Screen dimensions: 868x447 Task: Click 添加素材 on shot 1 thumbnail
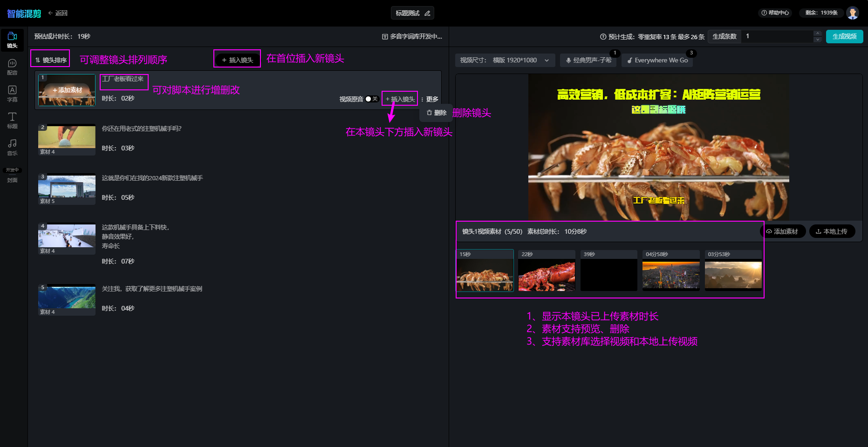[67, 90]
